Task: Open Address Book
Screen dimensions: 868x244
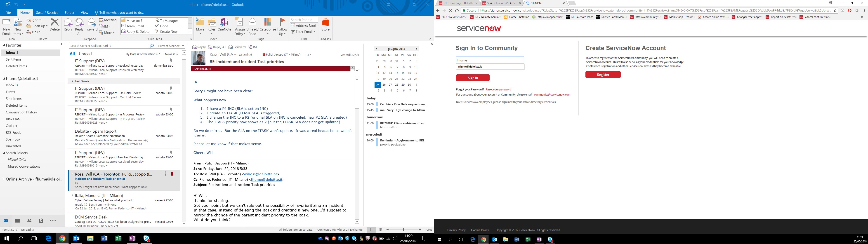Action: [304, 26]
